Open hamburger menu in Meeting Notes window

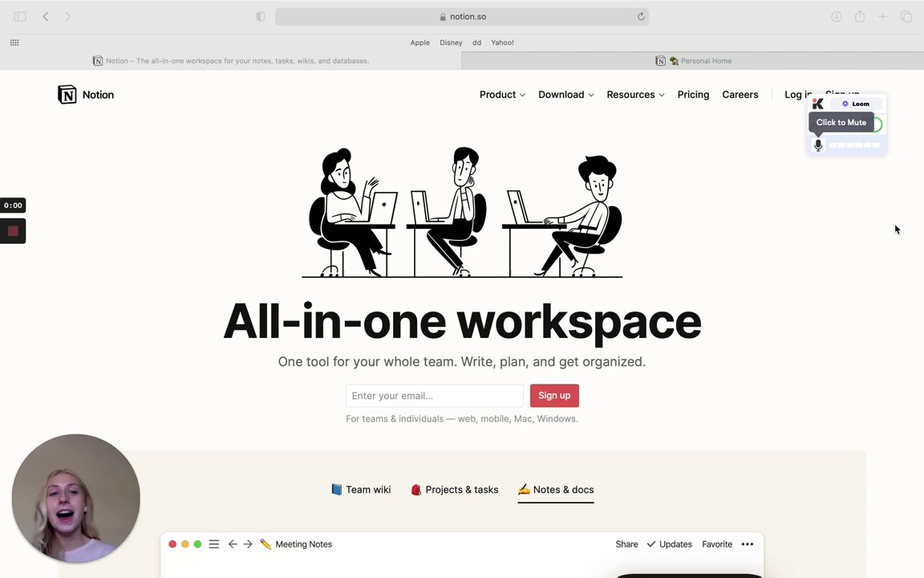tap(214, 543)
